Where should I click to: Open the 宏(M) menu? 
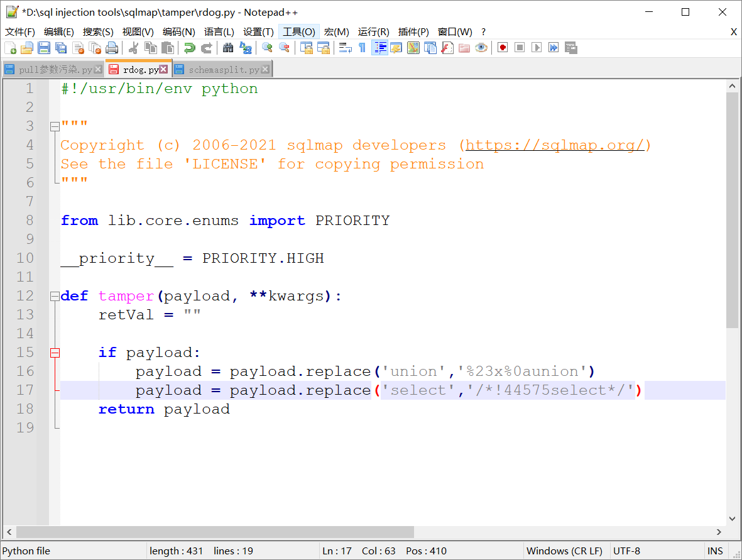click(x=337, y=31)
